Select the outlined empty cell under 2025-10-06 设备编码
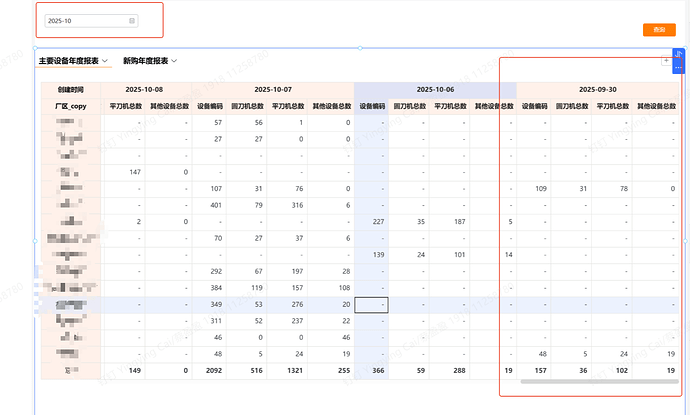Screen dimensions: 690x415 click(x=369, y=305)
